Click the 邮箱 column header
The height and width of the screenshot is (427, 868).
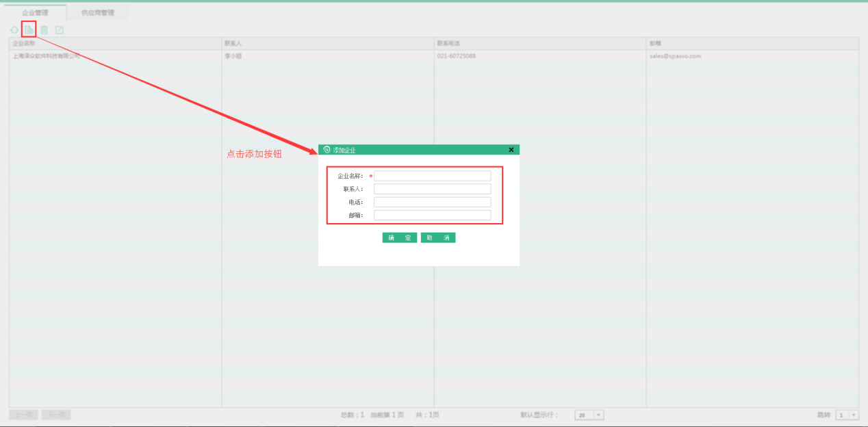tap(752, 44)
